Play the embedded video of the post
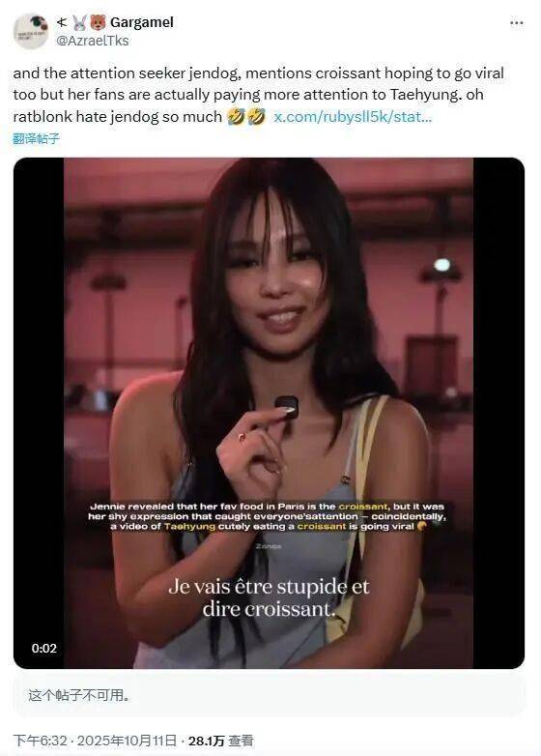This screenshot has height=756, width=541. 269,413
